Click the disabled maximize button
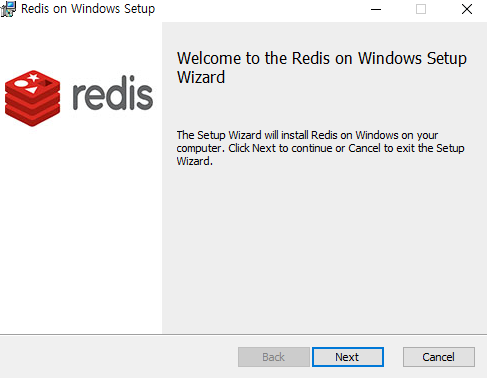The height and width of the screenshot is (378, 487). pyautogui.click(x=421, y=9)
